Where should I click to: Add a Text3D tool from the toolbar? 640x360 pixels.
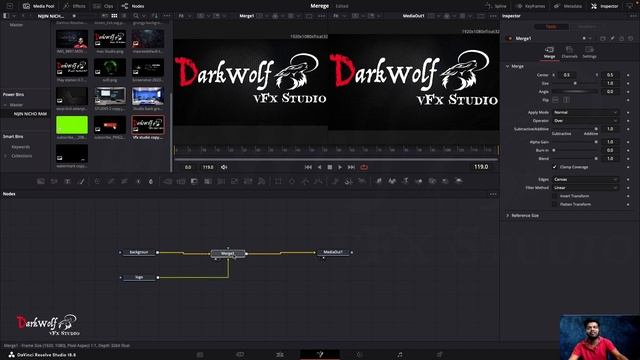pos(405,181)
